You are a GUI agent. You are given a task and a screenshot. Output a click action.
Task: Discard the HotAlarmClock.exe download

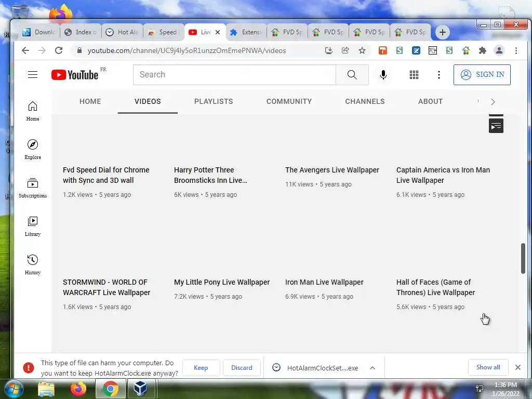point(242,368)
